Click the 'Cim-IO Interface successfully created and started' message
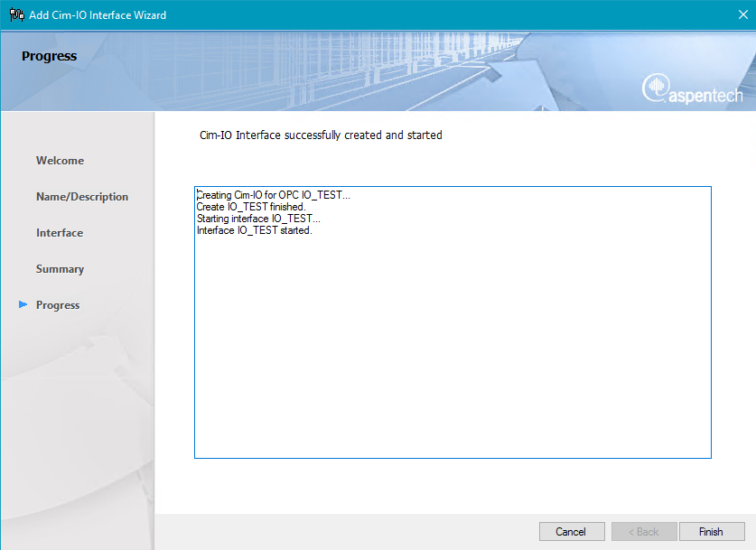The width and height of the screenshot is (756, 550). pyautogui.click(x=321, y=135)
